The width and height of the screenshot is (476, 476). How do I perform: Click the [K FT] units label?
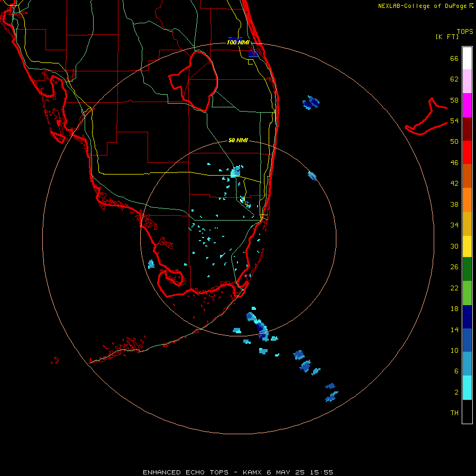tap(447, 37)
